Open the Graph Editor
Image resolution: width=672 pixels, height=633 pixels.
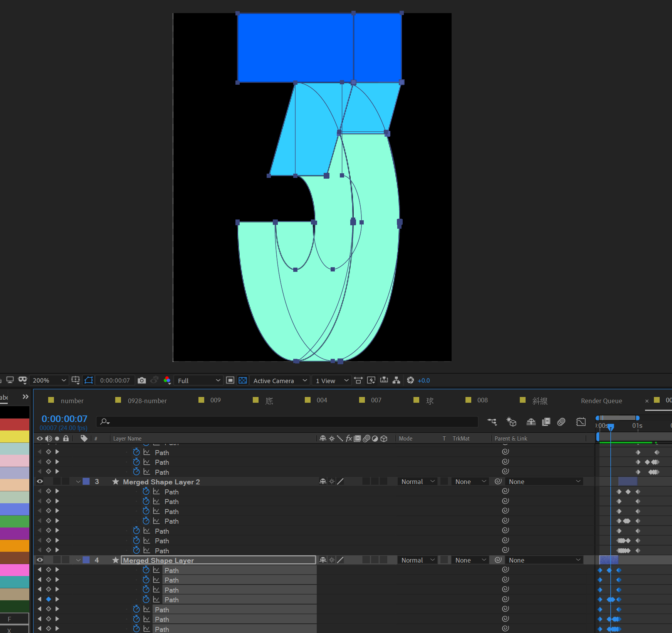click(581, 422)
